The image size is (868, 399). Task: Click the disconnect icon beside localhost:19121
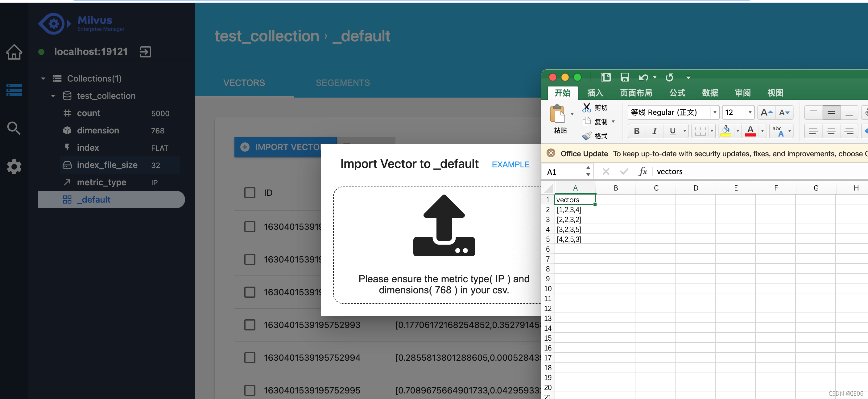tap(145, 52)
